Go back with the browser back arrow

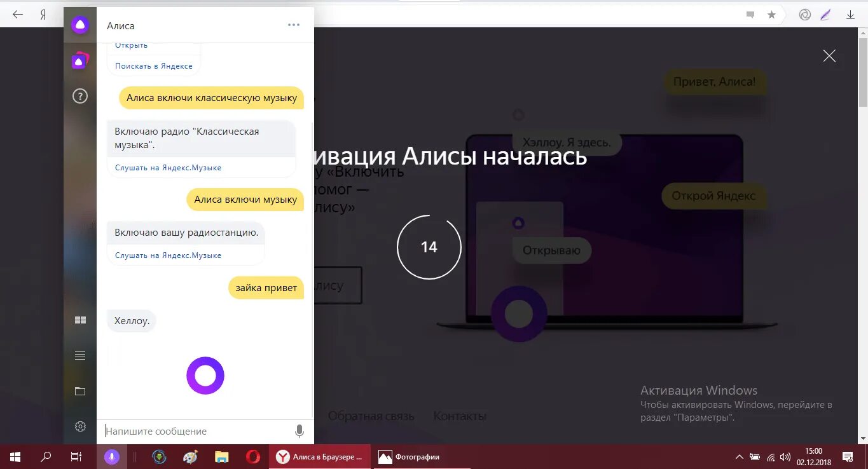18,14
